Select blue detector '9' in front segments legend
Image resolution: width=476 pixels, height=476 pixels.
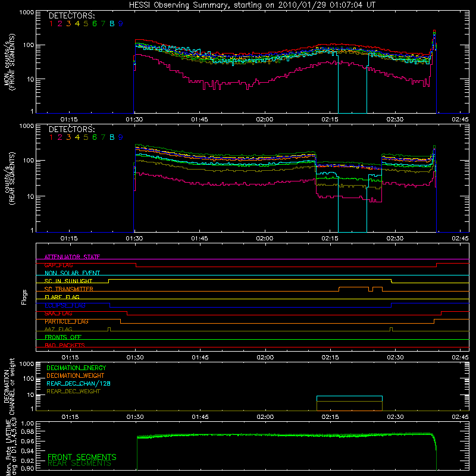click(x=121, y=24)
